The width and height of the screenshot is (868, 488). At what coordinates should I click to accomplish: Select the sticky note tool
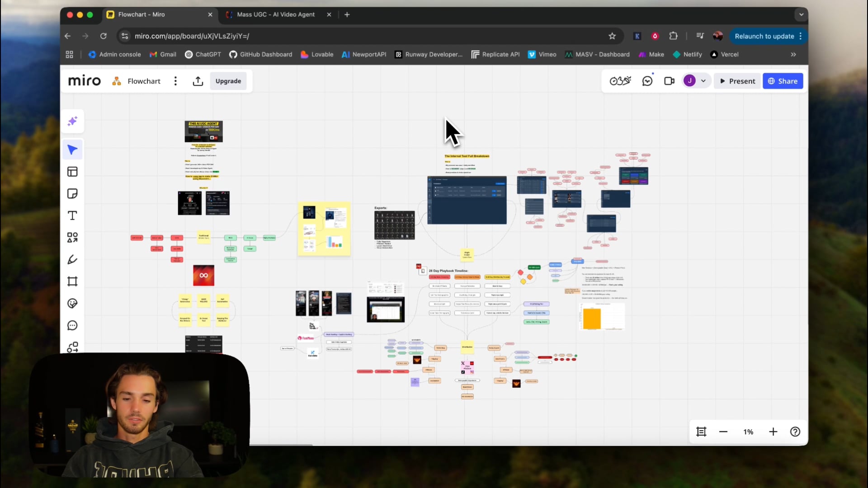(72, 193)
